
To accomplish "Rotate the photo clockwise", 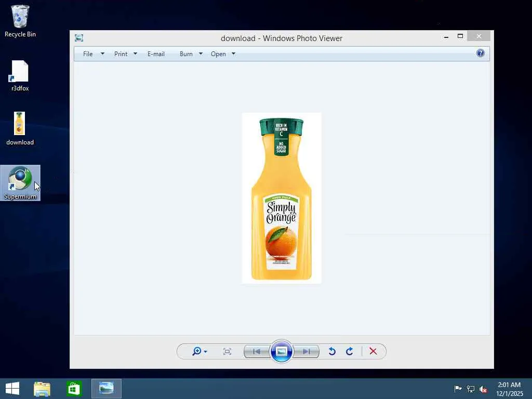I will tap(350, 352).
